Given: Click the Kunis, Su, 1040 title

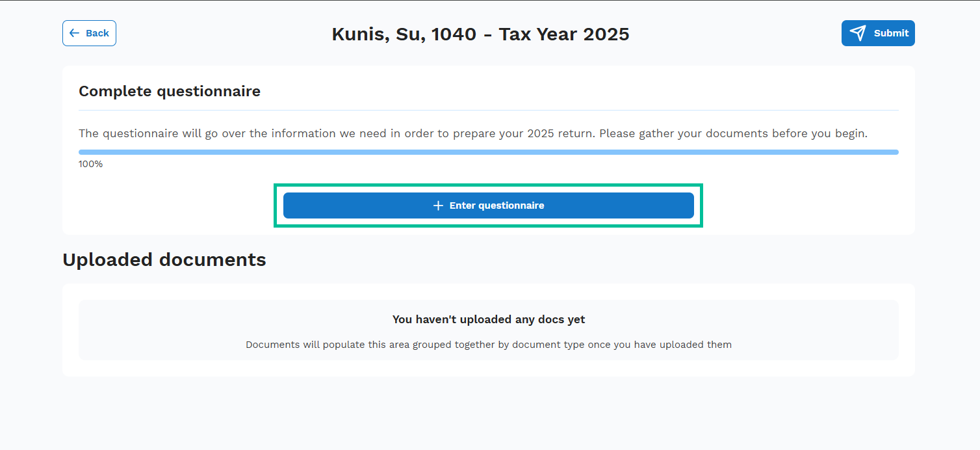Looking at the screenshot, I should point(480,34).
